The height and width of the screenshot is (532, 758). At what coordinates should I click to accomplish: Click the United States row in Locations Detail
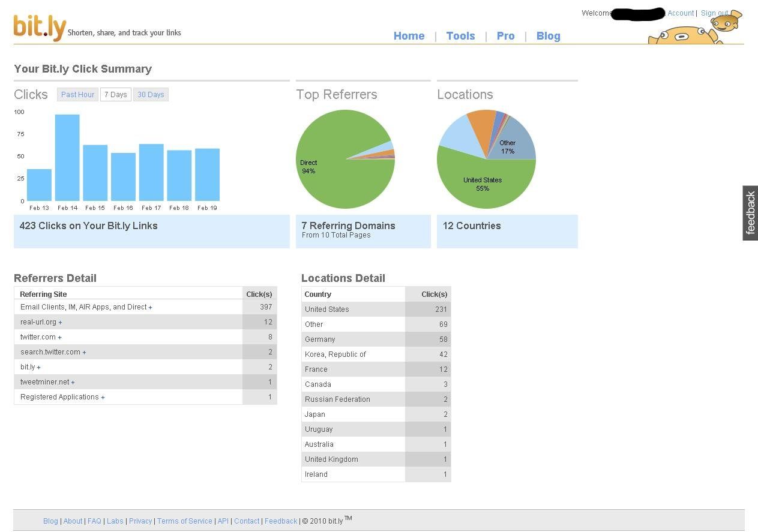[376, 309]
